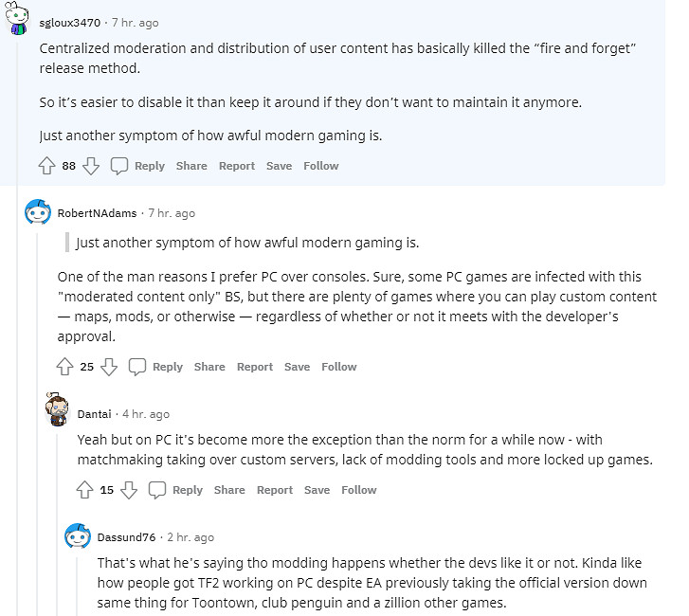Upvote RobertNAdams's comment
The image size is (689, 616).
pyautogui.click(x=65, y=367)
